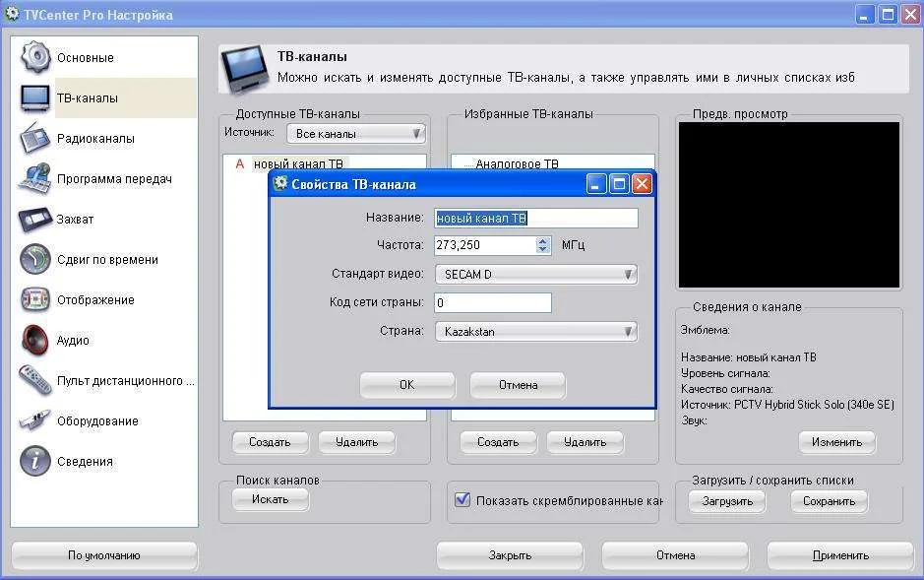Click the Радиоканалы radio icon
Screen dimensions: 924x580
coord(35,138)
